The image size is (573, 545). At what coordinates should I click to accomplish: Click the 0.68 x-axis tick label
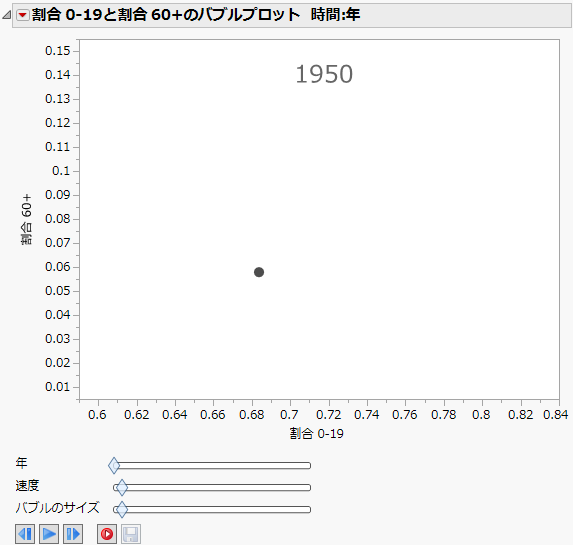(x=251, y=415)
